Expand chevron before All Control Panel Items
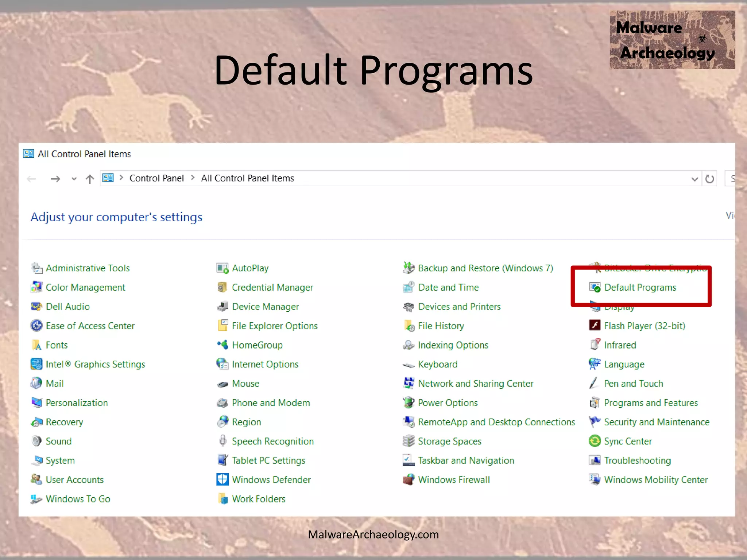The width and height of the screenshot is (747, 560). coord(193,178)
